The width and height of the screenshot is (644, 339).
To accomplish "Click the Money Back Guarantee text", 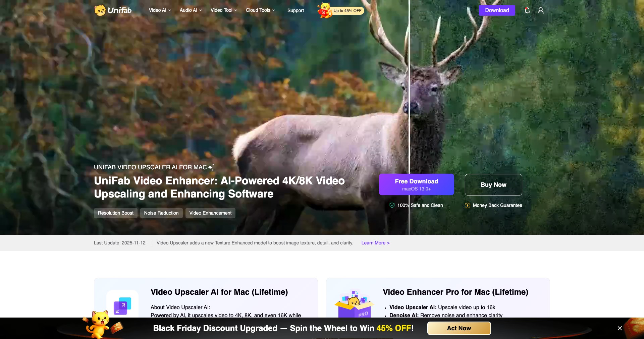I will 497,205.
